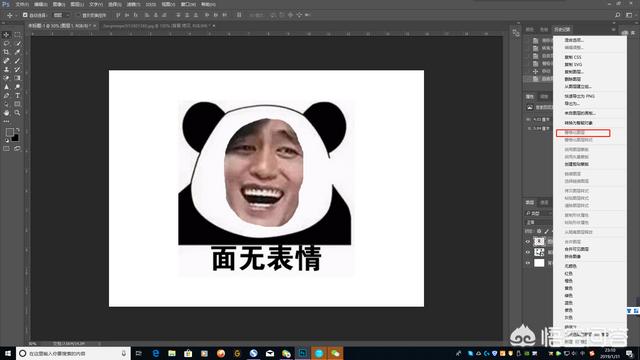
Task: Open the blend mode 正常 dropdown
Action: tap(538, 222)
